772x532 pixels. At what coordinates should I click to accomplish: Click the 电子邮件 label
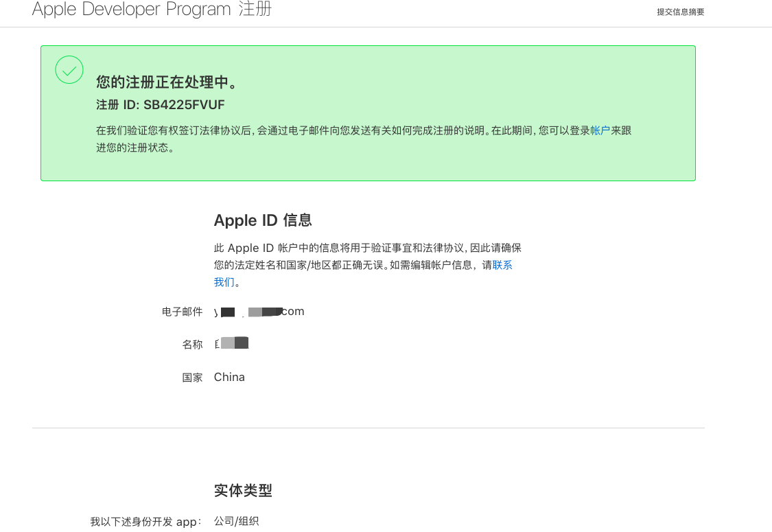point(182,312)
